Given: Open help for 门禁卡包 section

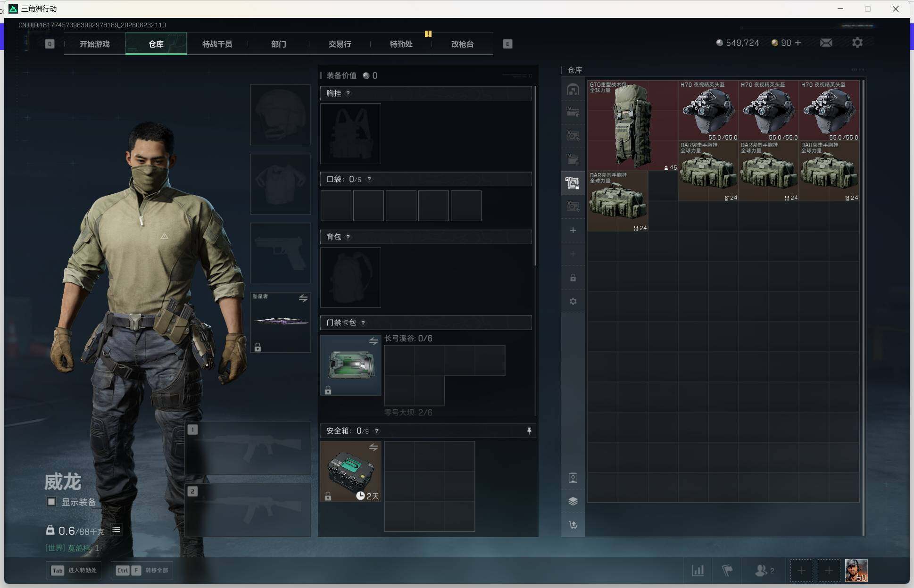Looking at the screenshot, I should (363, 323).
